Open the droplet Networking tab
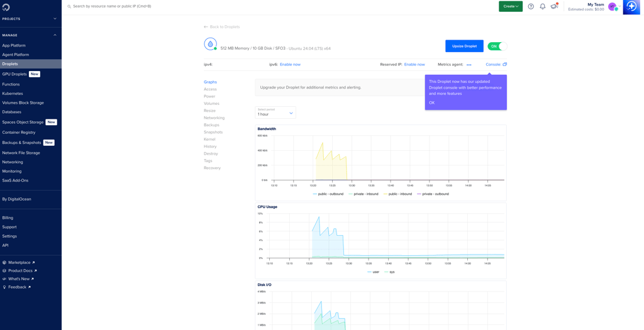 [214, 118]
